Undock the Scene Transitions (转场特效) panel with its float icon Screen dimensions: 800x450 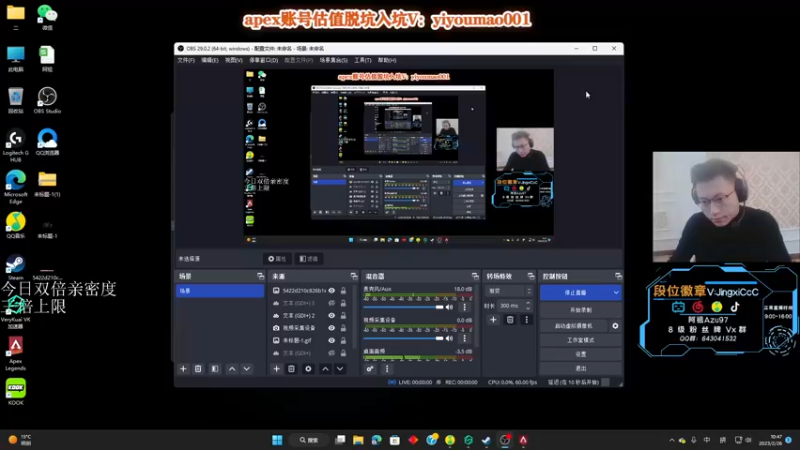(531, 276)
